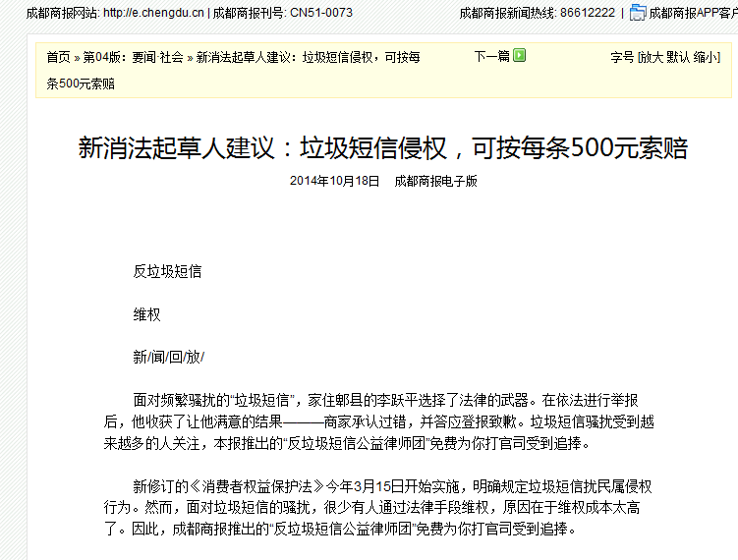Image resolution: width=738 pixels, height=560 pixels.
Task: Shrink font size with 缩小
Action: 707,57
